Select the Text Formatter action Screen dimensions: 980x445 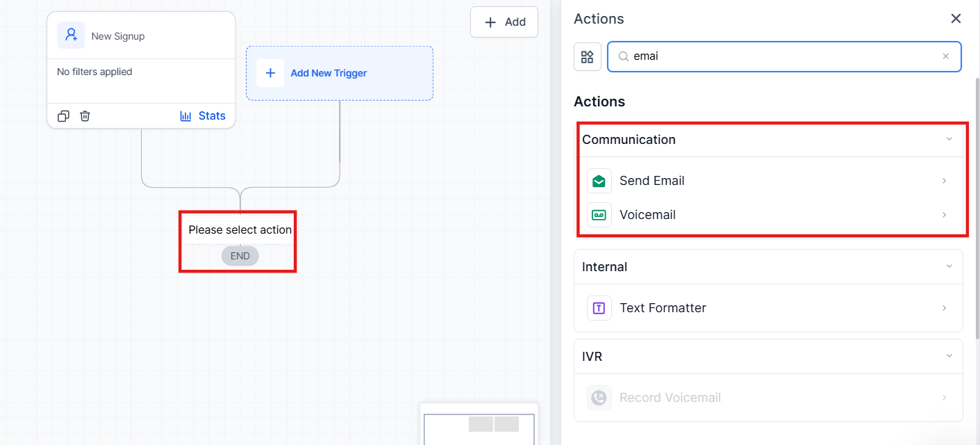point(768,308)
